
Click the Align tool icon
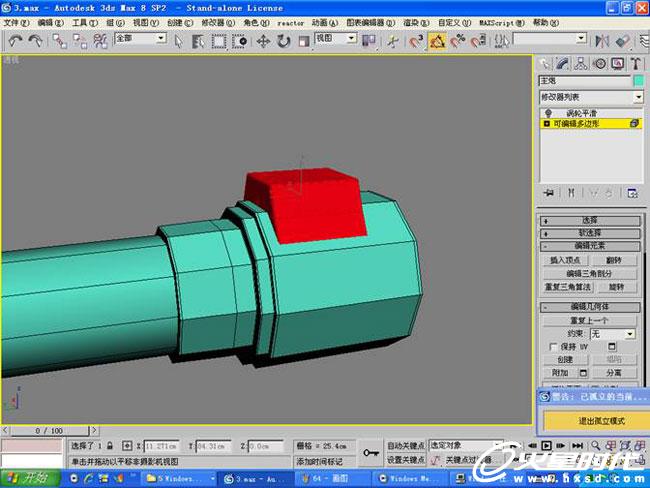623,41
